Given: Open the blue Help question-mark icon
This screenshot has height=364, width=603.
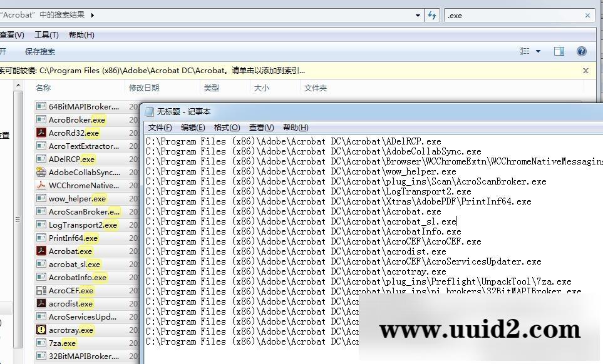Looking at the screenshot, I should click(x=582, y=51).
